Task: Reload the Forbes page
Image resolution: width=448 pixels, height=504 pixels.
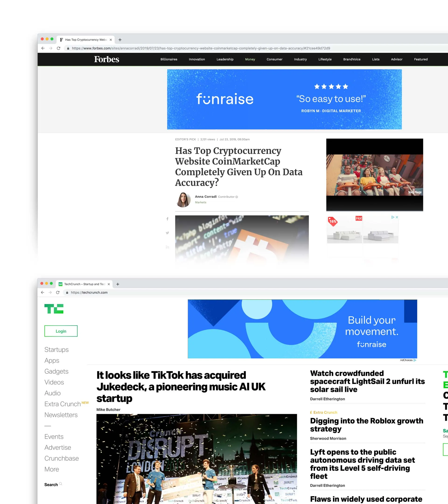Action: [58, 48]
